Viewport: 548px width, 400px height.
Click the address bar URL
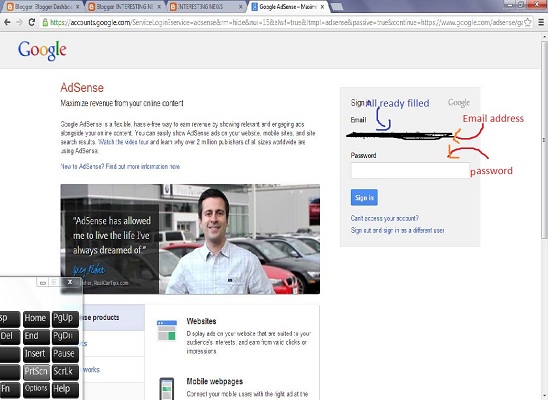click(286, 22)
